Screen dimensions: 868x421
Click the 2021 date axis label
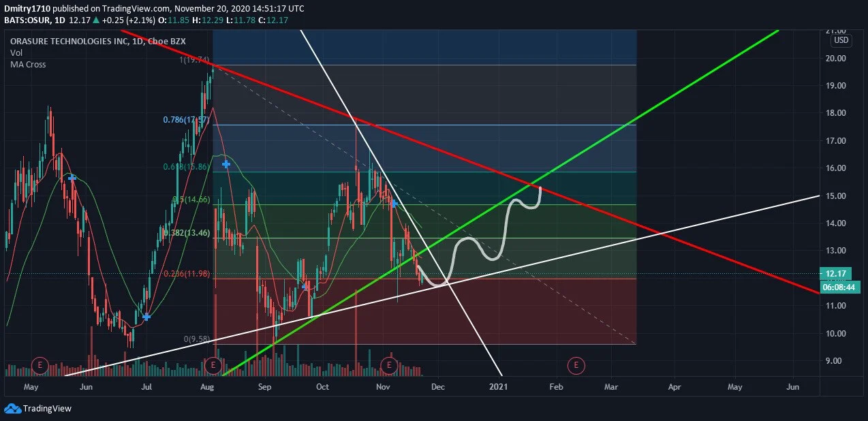coord(499,387)
